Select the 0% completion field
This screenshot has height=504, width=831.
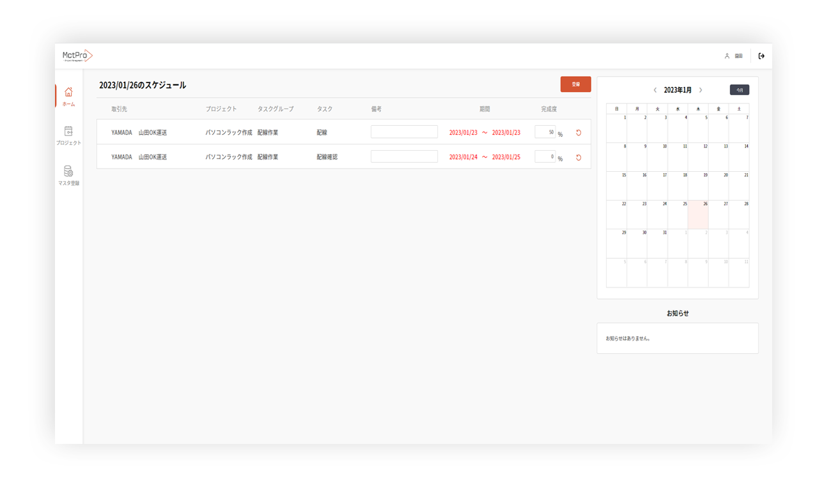click(545, 157)
